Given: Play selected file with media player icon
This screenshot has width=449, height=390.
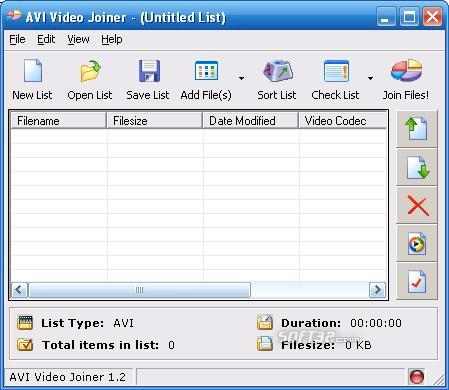Looking at the screenshot, I should coord(417,243).
